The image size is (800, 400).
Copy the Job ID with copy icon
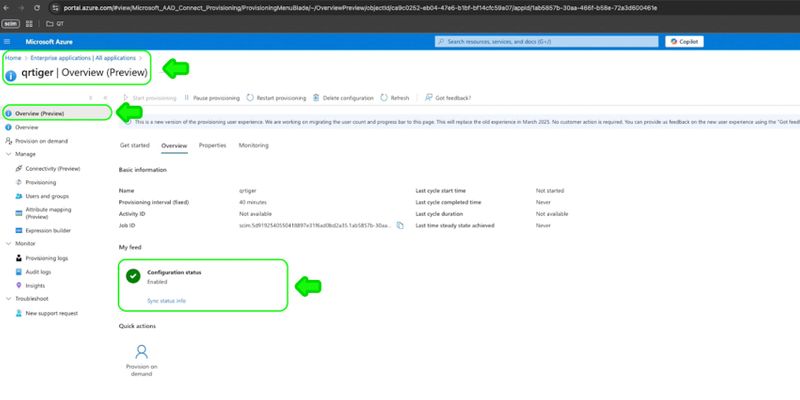400,226
